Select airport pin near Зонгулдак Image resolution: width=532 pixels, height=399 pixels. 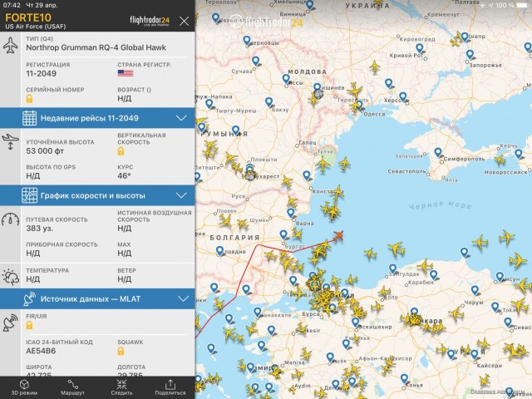tap(392, 269)
